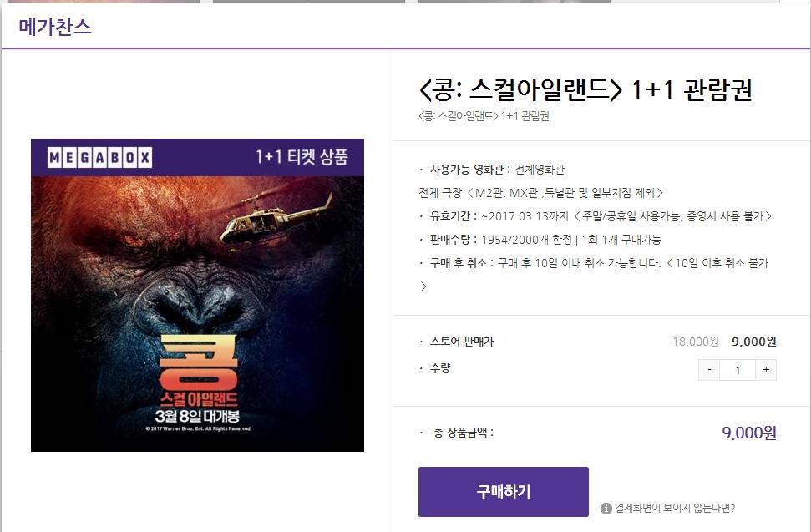The image size is (811, 532).
Task: Click the struck-through 18,000원 original price
Action: tap(696, 342)
